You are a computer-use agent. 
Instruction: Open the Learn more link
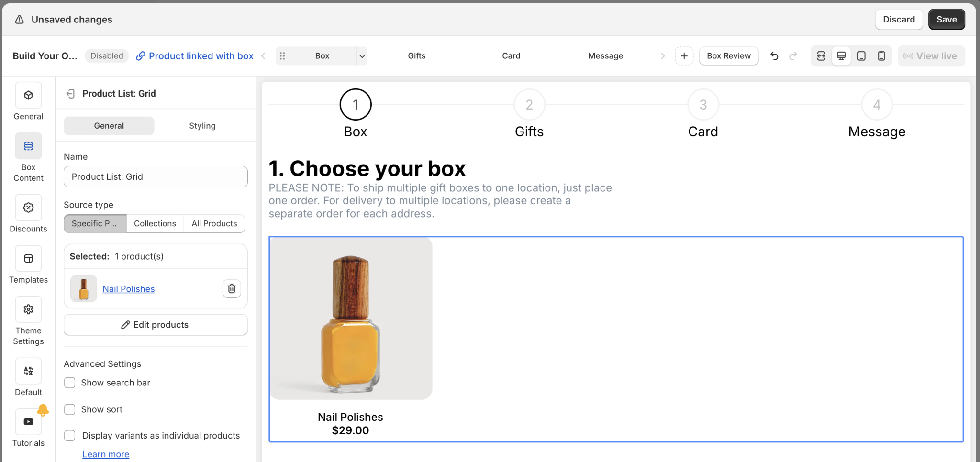click(105, 454)
